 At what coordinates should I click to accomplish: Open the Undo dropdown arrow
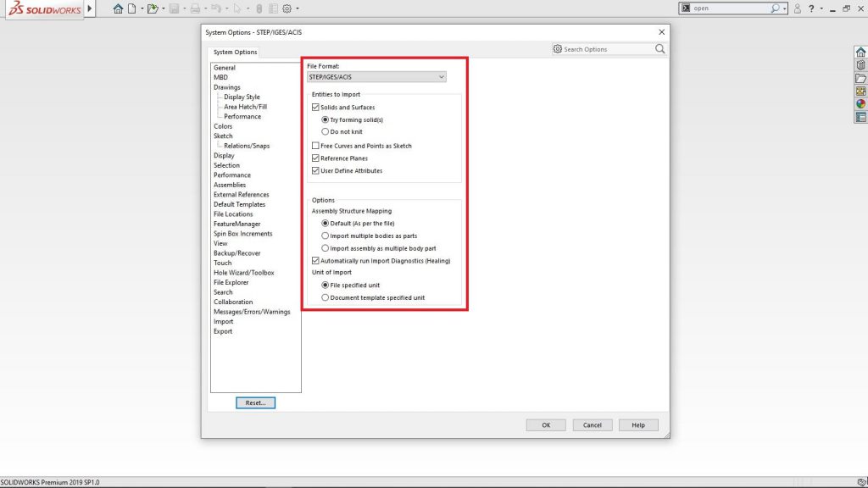pos(226,8)
